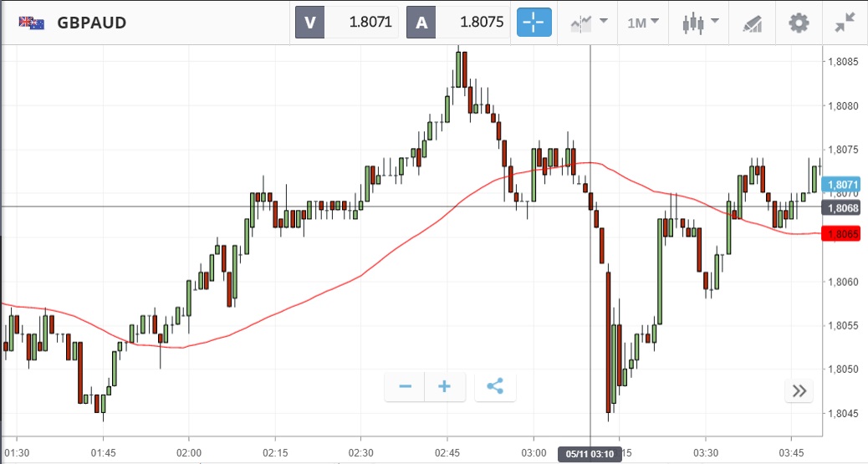The image size is (868, 464).
Task: Click the 02:45 time axis label
Action: tap(447, 451)
